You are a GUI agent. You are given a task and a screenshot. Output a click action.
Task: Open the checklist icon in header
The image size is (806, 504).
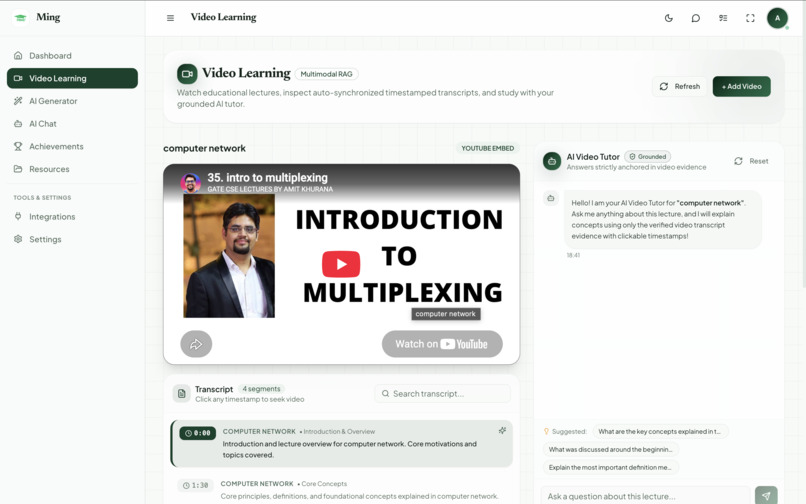[x=723, y=18]
